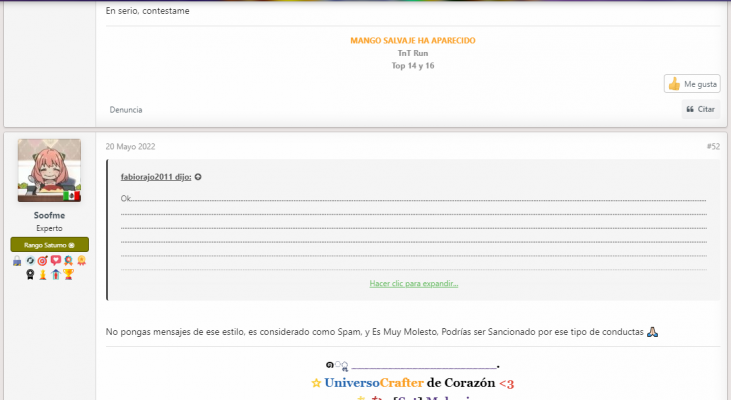Click the Denuncia report link
The width and height of the screenshot is (731, 400).
tap(126, 109)
